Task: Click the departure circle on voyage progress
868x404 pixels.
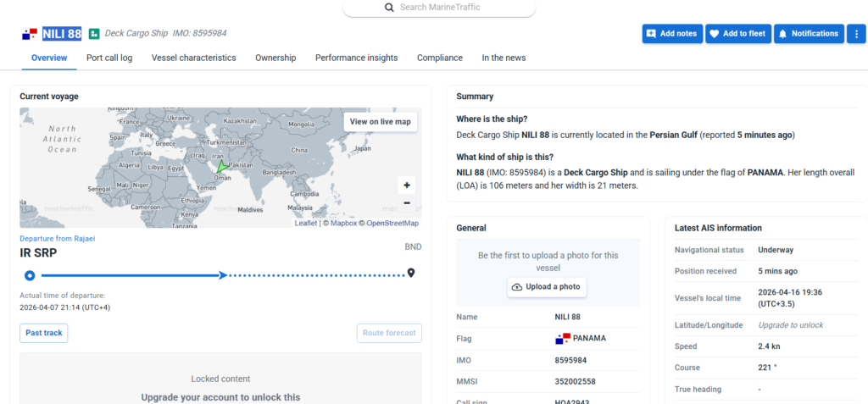Action: click(x=30, y=275)
